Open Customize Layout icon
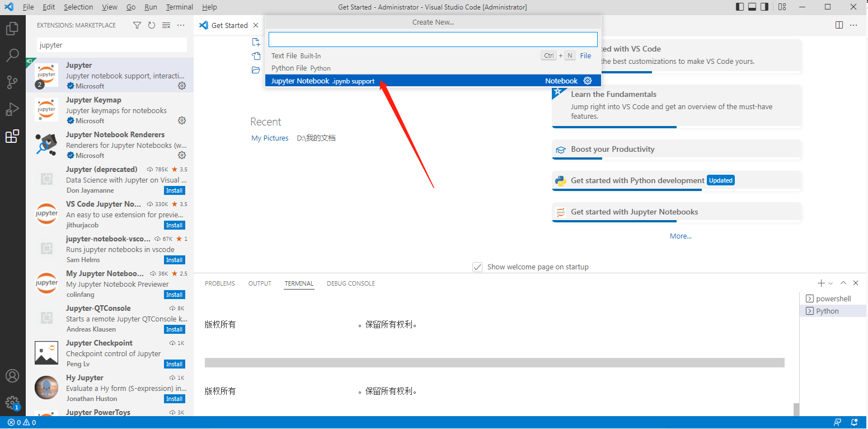Image resolution: width=868 pixels, height=429 pixels. (782, 7)
